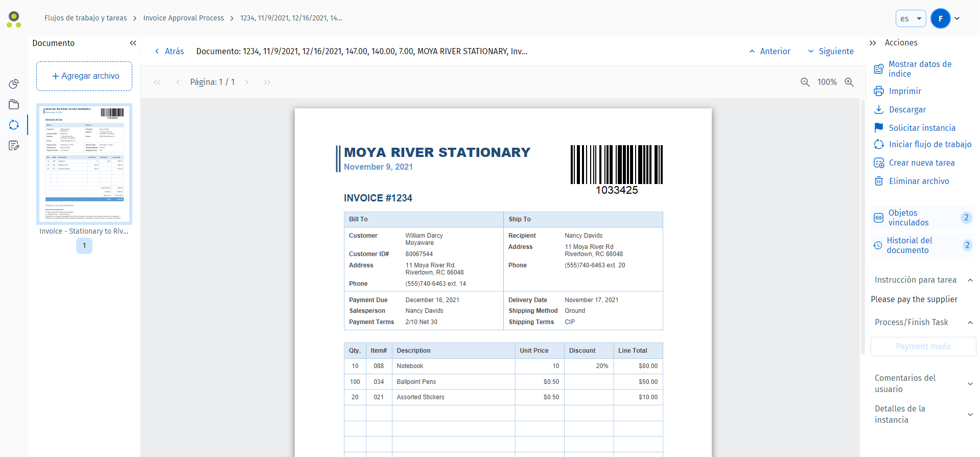
Task: Click the Descargar download icon
Action: click(x=879, y=109)
